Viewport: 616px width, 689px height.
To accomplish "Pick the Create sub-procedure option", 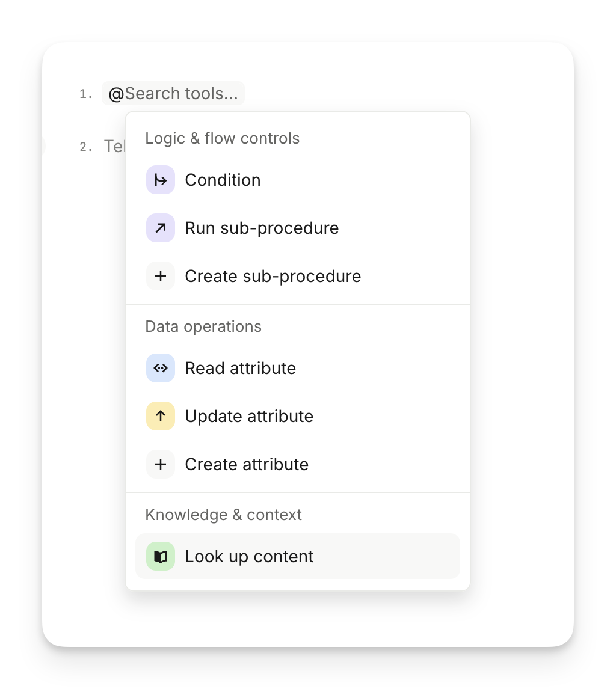I will pyautogui.click(x=273, y=276).
